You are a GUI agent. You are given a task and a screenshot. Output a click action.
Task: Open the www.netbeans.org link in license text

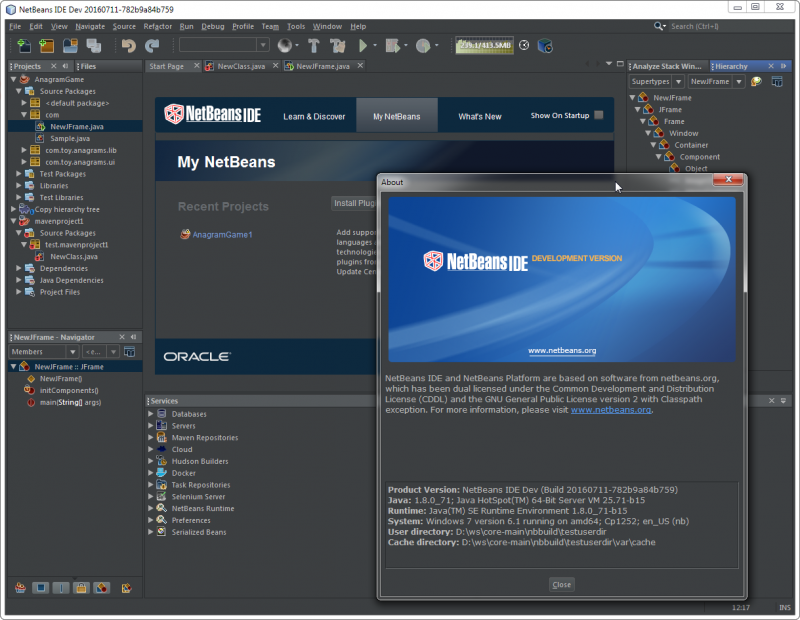(x=610, y=410)
